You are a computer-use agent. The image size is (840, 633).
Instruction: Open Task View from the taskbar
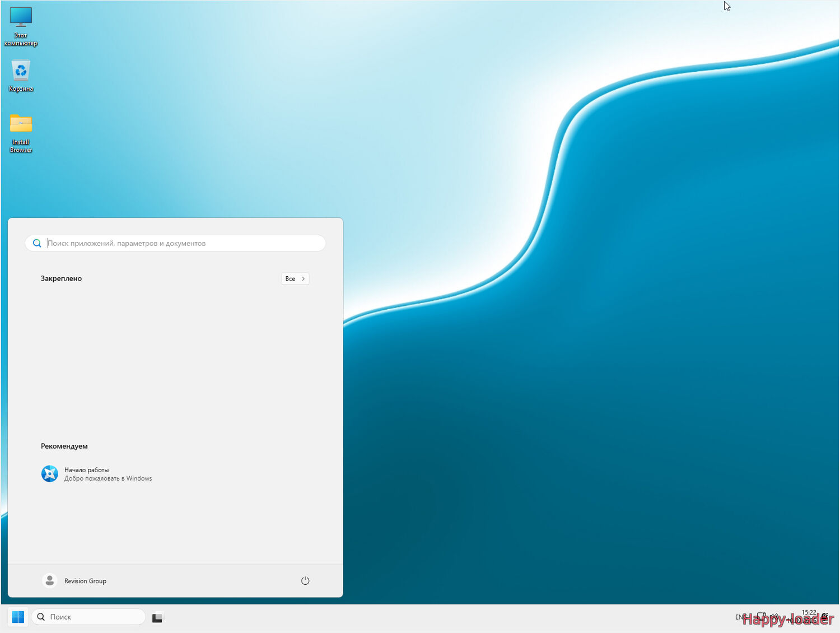coord(157,617)
